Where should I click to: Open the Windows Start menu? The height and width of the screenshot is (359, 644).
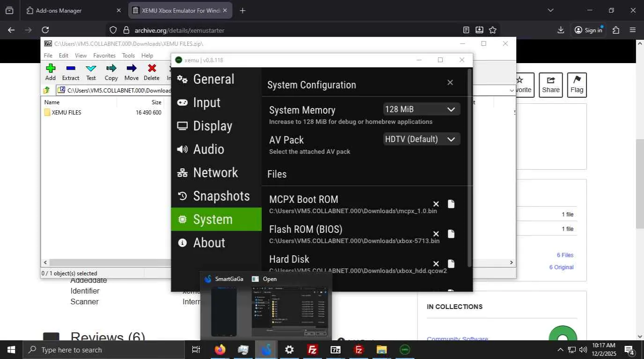11,350
